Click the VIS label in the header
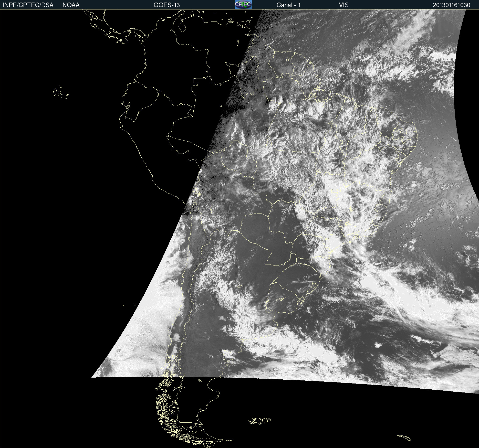The image size is (479, 448). (344, 5)
